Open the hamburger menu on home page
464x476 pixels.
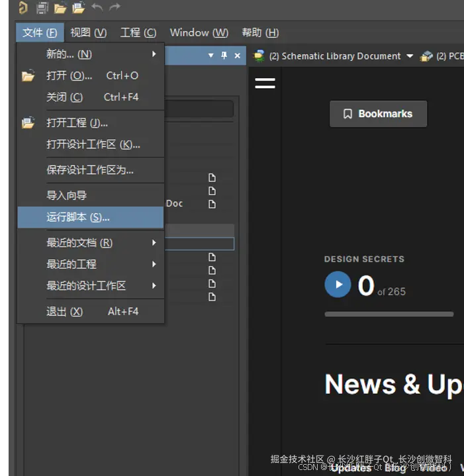click(265, 83)
